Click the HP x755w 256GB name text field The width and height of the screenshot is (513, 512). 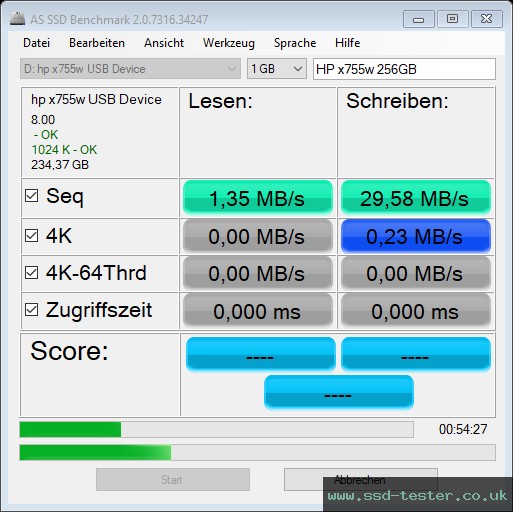point(404,69)
